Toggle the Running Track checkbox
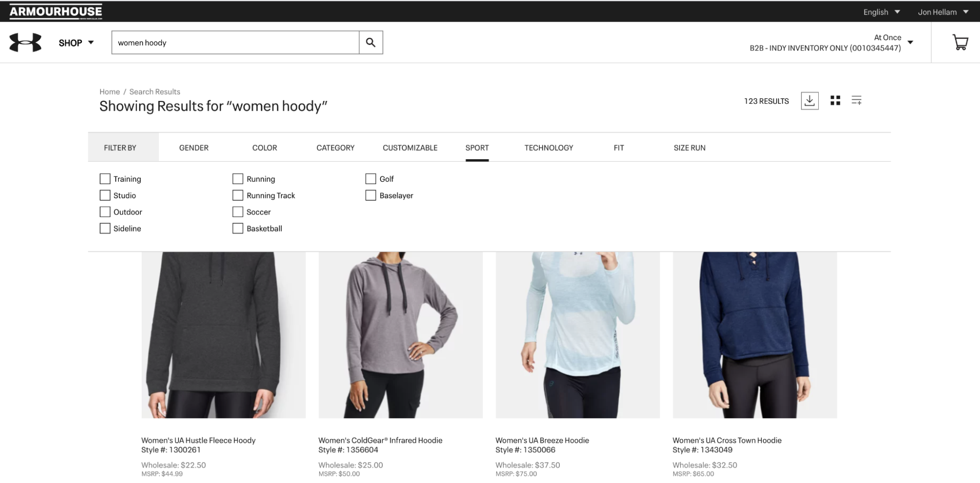This screenshot has width=980, height=483. 238,195
